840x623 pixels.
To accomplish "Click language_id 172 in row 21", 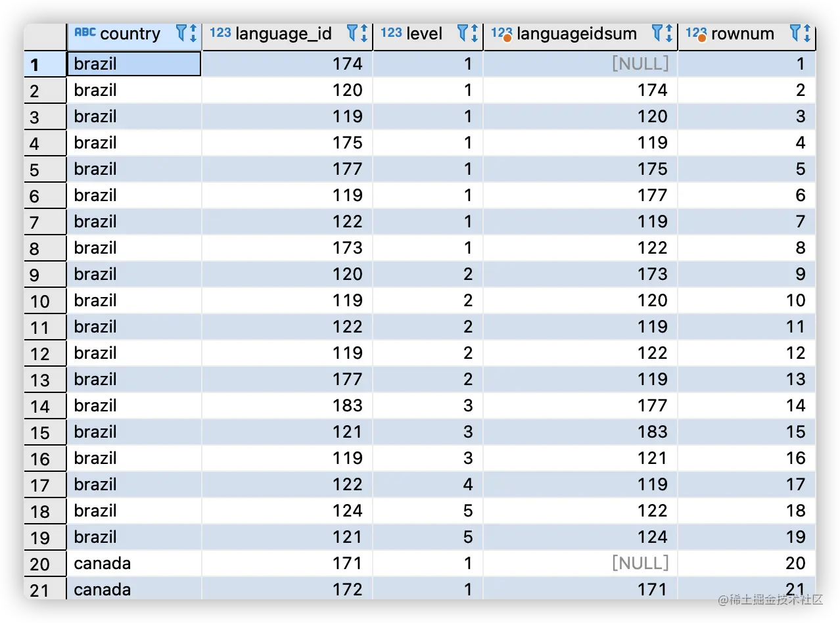I will [287, 588].
